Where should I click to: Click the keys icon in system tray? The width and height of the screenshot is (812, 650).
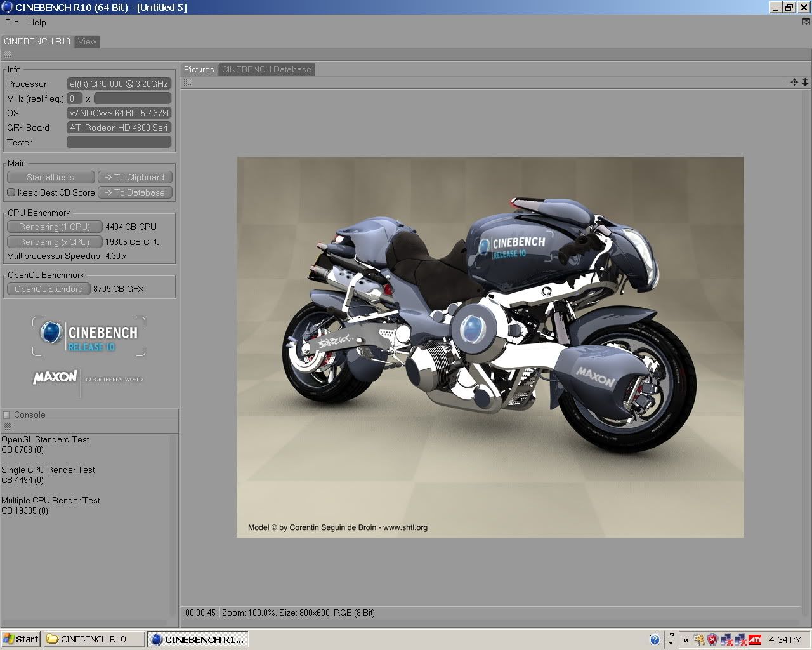coord(699,639)
